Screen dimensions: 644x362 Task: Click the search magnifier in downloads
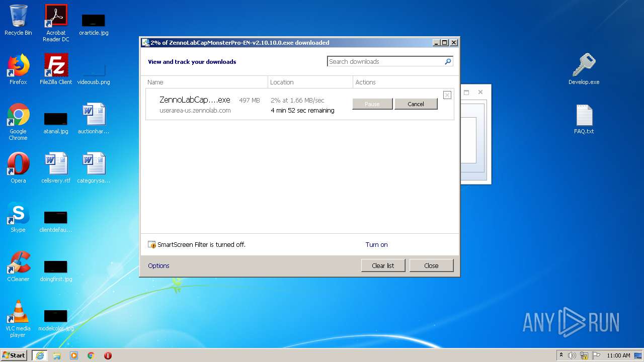[x=448, y=61]
